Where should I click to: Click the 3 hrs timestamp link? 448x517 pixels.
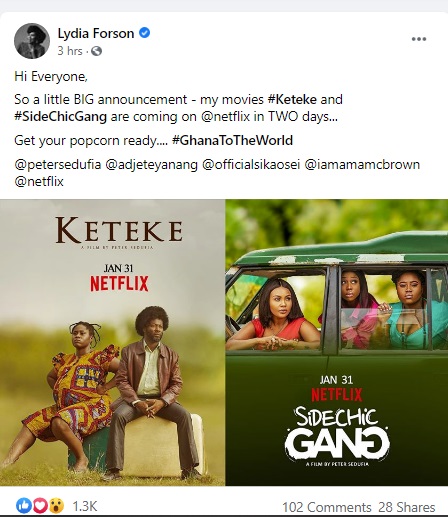[x=70, y=51]
